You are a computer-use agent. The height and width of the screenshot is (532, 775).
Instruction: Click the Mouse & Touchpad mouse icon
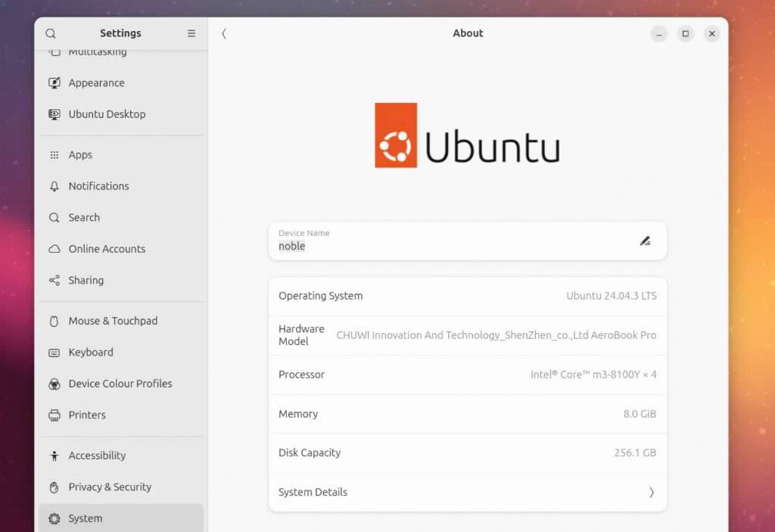[x=54, y=321]
